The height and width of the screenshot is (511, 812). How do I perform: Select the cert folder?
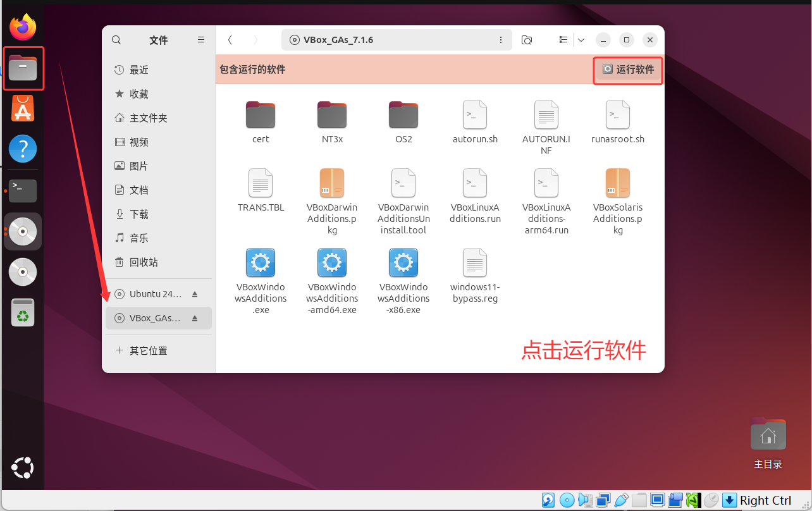(x=261, y=122)
